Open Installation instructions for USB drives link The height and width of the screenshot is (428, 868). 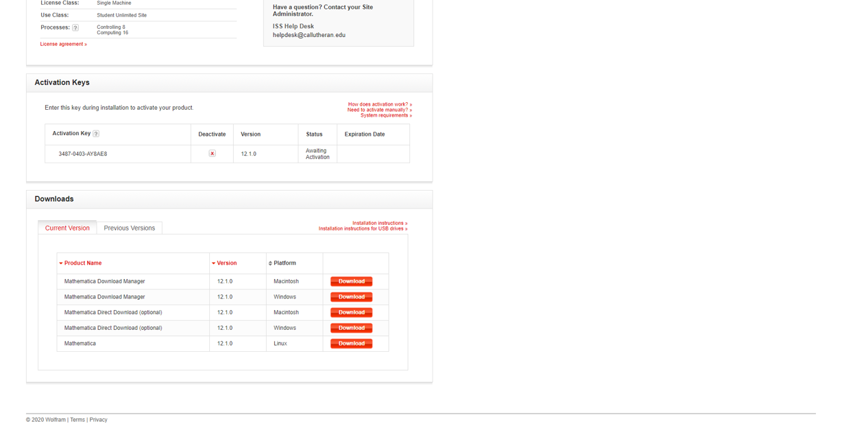pos(363,228)
